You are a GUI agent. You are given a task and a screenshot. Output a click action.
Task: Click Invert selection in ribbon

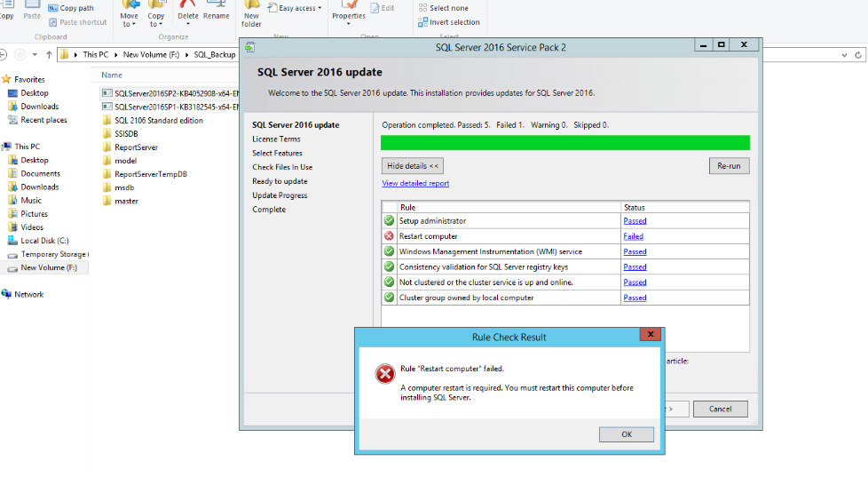coord(449,22)
